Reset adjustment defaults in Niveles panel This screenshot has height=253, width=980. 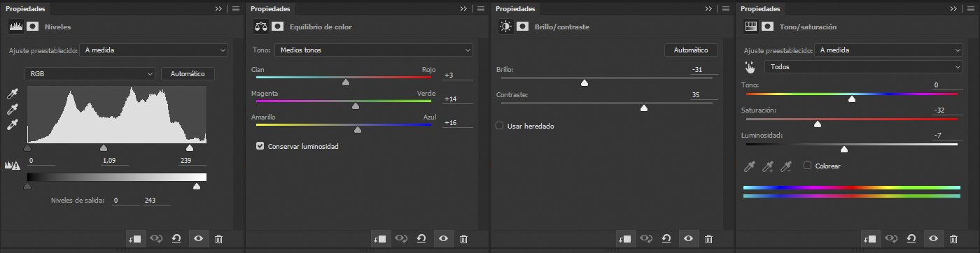coord(176,239)
